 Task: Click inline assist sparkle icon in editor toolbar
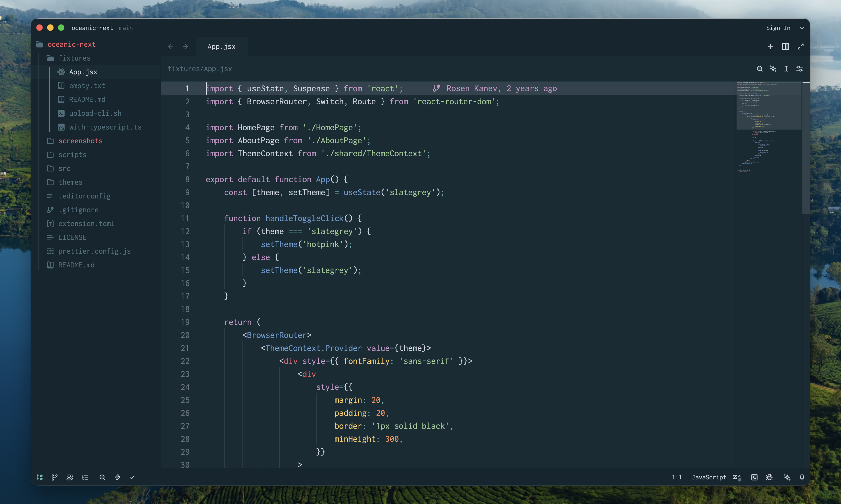click(x=773, y=69)
